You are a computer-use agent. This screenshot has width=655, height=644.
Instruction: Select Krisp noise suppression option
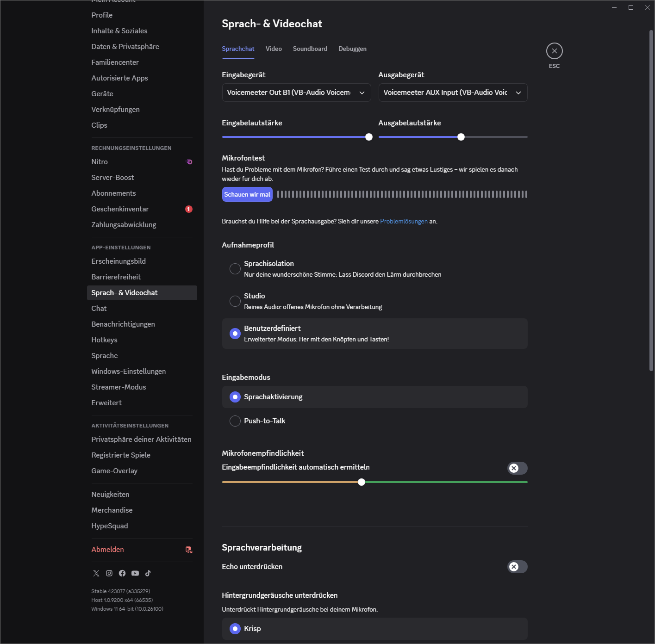[374, 629]
